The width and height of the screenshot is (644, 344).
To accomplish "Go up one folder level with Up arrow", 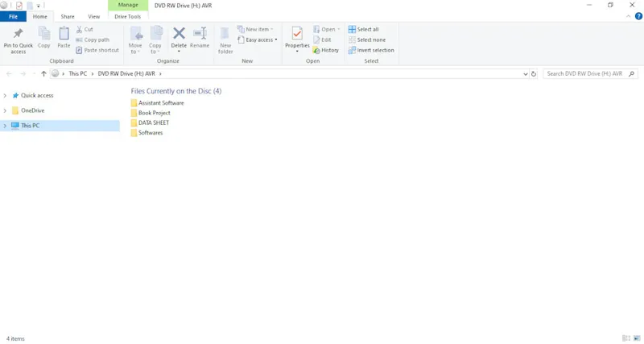I will click(43, 74).
